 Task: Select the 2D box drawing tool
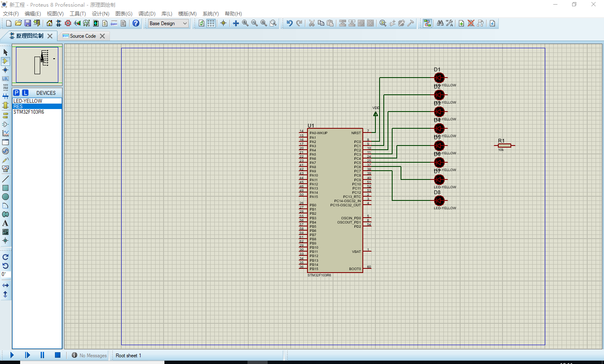(5, 188)
